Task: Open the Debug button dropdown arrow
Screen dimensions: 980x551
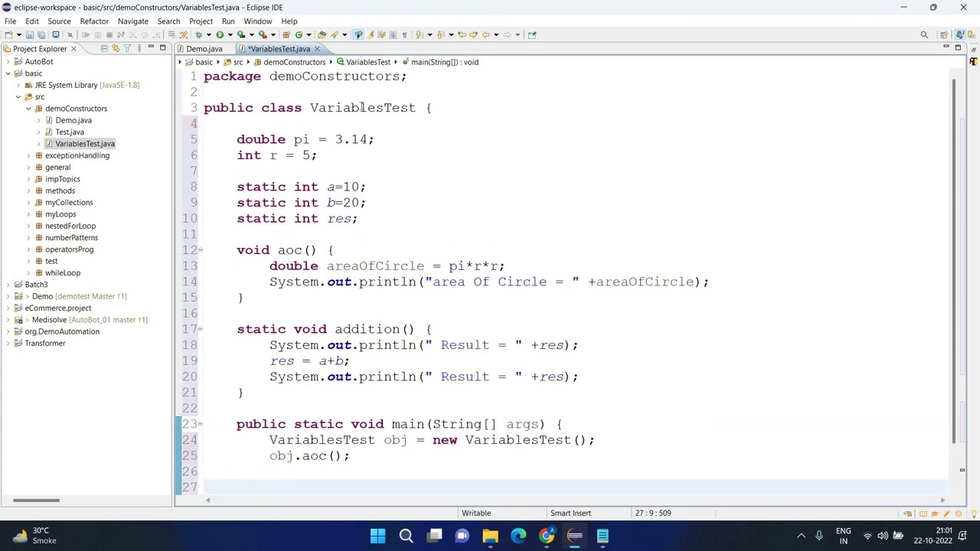Action: click(209, 34)
